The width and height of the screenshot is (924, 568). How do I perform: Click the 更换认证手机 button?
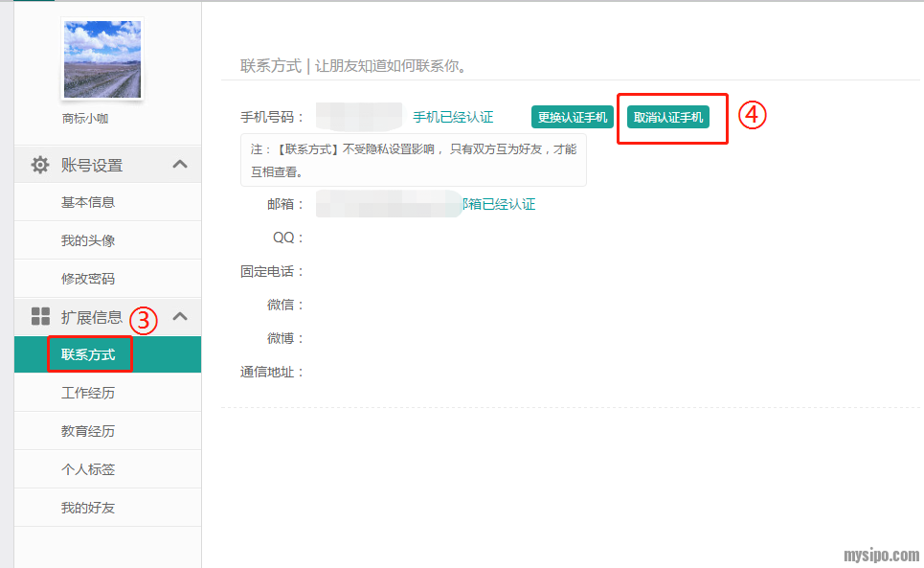(573, 117)
